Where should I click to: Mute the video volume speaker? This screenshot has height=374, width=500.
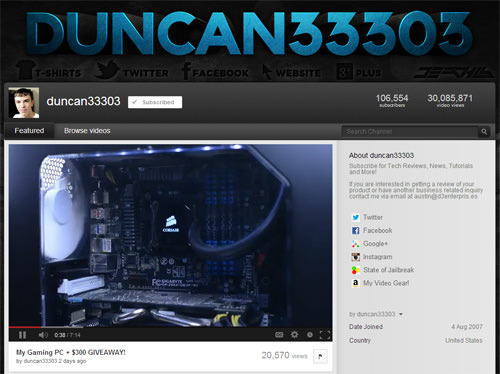coord(43,335)
